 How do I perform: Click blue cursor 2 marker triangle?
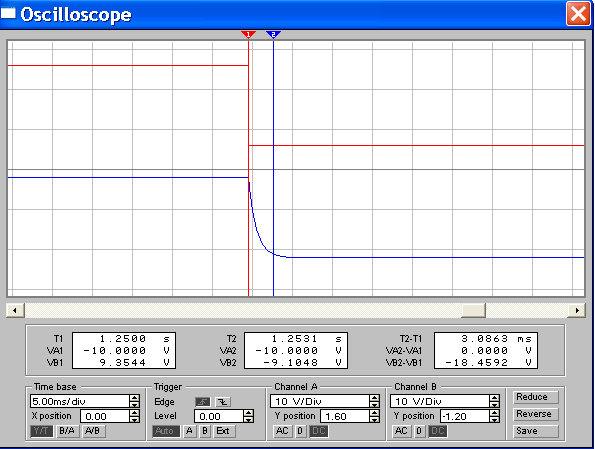point(273,35)
